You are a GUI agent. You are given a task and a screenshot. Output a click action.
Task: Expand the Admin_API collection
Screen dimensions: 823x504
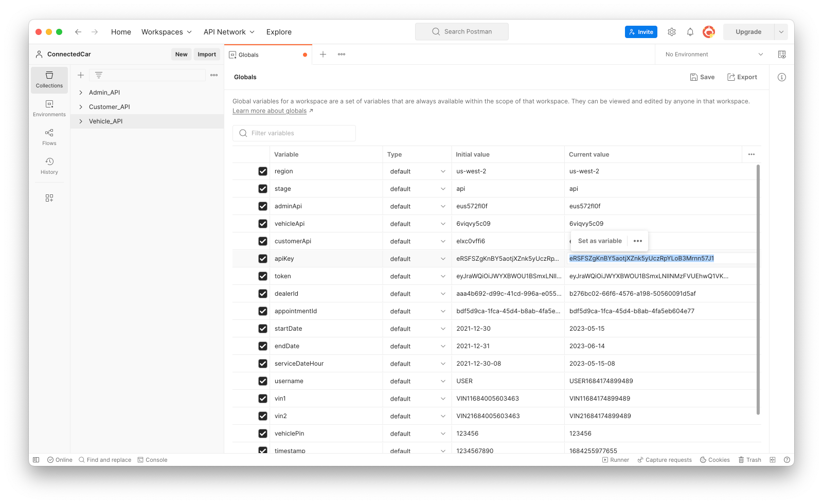pos(81,93)
